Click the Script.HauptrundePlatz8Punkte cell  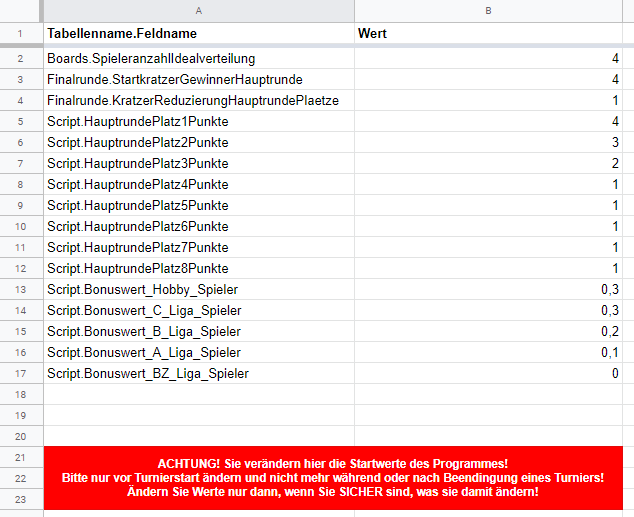(x=198, y=269)
